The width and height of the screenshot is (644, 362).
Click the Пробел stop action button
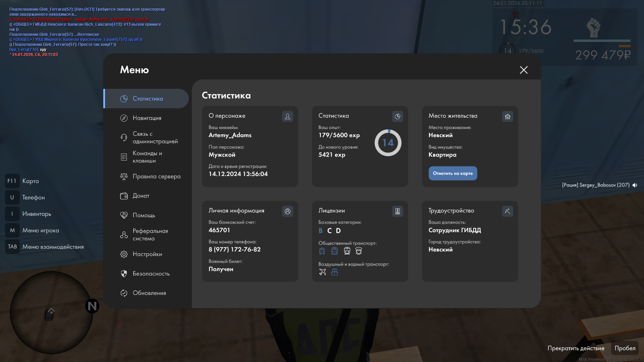coord(625,348)
